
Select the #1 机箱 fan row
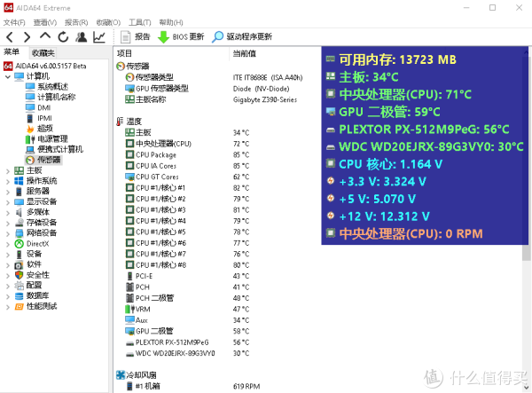192,386
